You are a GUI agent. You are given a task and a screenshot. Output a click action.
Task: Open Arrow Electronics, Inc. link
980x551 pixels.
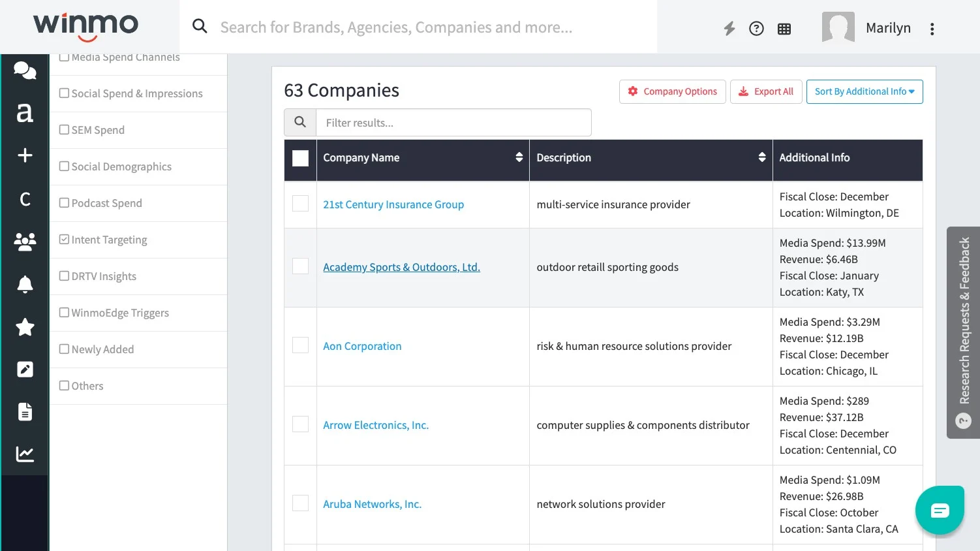coord(376,425)
